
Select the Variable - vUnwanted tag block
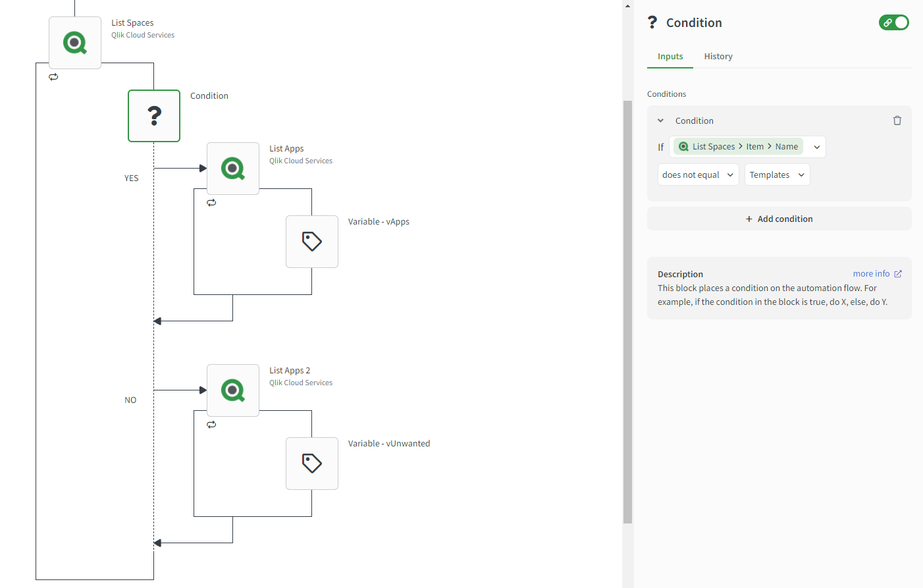pos(312,464)
